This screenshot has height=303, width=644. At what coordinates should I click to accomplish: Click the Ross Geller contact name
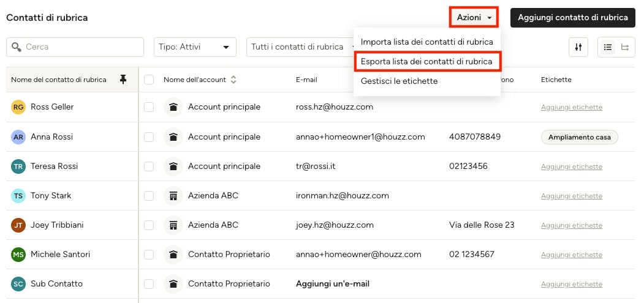click(51, 107)
